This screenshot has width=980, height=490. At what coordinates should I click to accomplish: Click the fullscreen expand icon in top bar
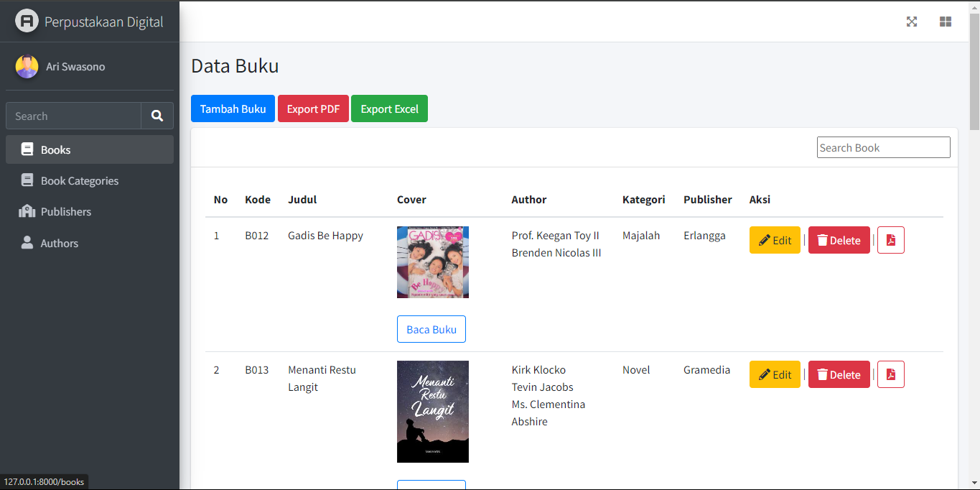coord(912,22)
